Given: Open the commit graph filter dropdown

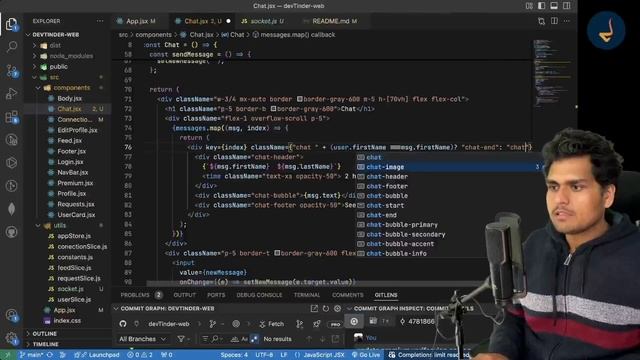Looking at the screenshot, I should click(x=183, y=339).
